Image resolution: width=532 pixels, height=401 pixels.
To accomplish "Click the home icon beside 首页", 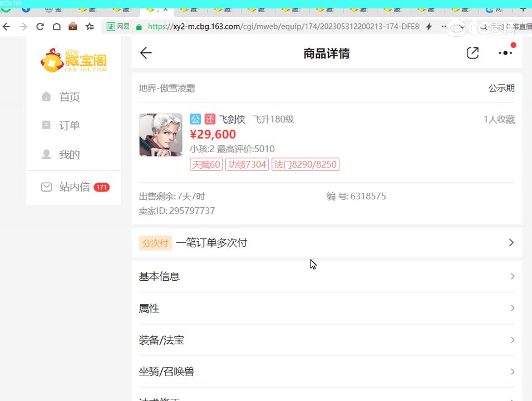I will coord(46,97).
